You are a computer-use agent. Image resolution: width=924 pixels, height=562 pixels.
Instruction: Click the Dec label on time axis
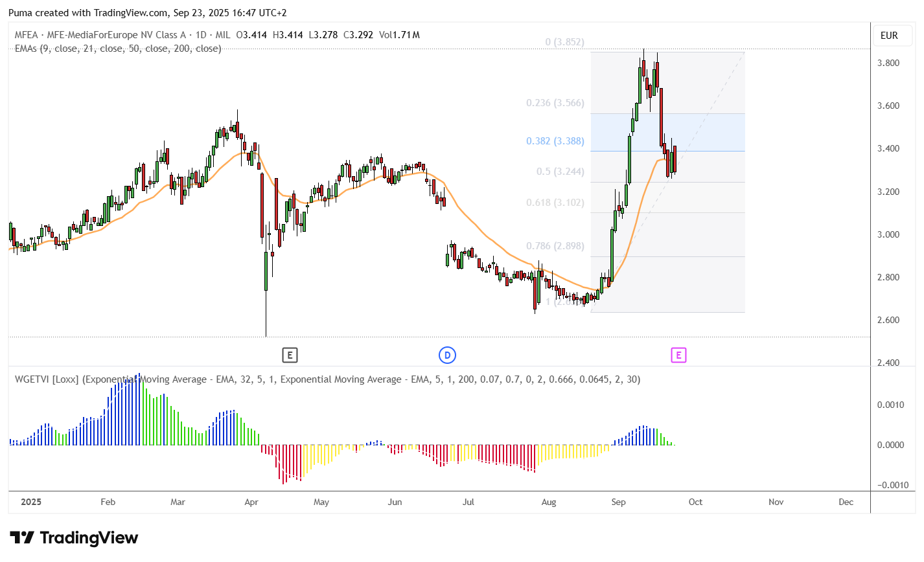(846, 502)
